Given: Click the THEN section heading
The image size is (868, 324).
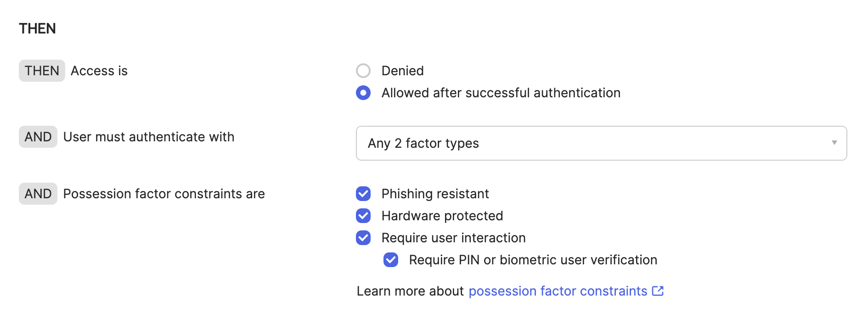Looking at the screenshot, I should coord(37,28).
